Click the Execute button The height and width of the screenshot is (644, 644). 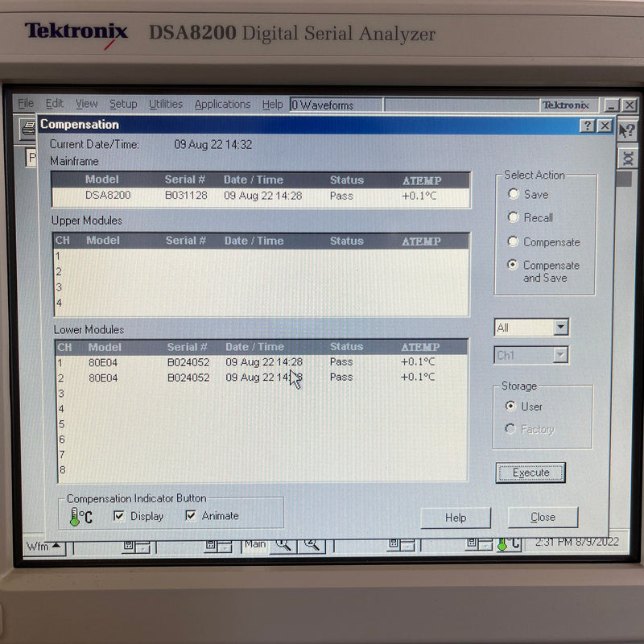[530, 473]
